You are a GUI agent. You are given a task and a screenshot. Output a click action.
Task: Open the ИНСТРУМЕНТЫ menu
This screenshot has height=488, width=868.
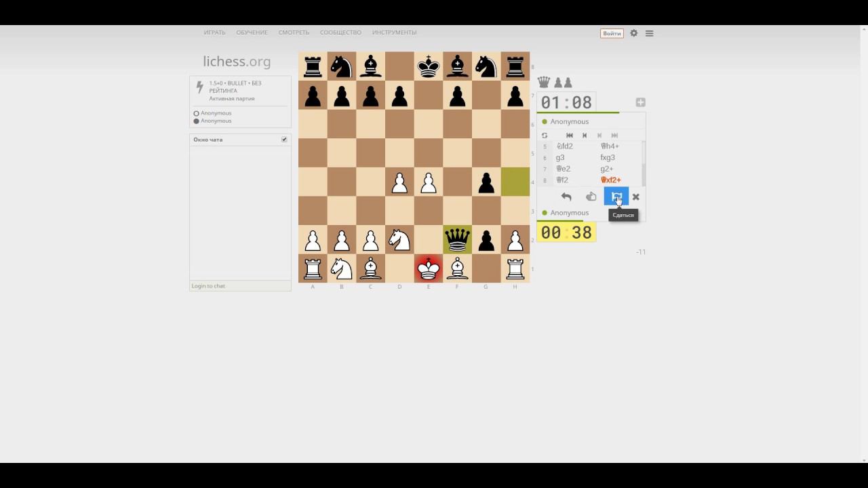[394, 33]
